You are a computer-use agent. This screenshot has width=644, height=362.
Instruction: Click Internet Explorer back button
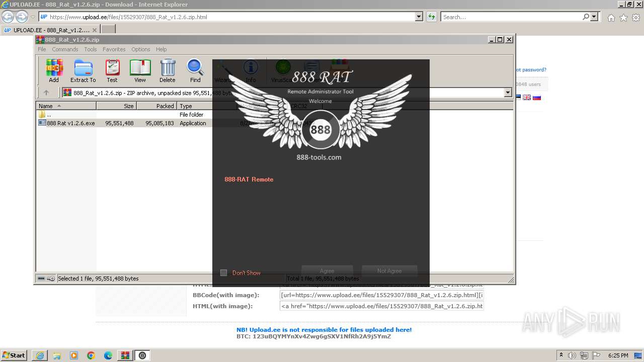[8, 17]
